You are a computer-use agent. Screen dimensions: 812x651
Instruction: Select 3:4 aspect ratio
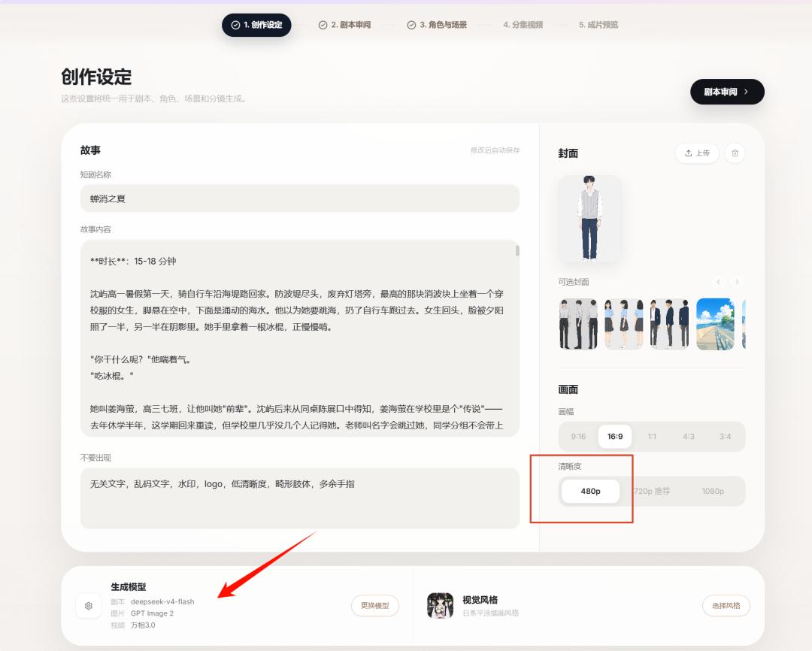tap(725, 437)
